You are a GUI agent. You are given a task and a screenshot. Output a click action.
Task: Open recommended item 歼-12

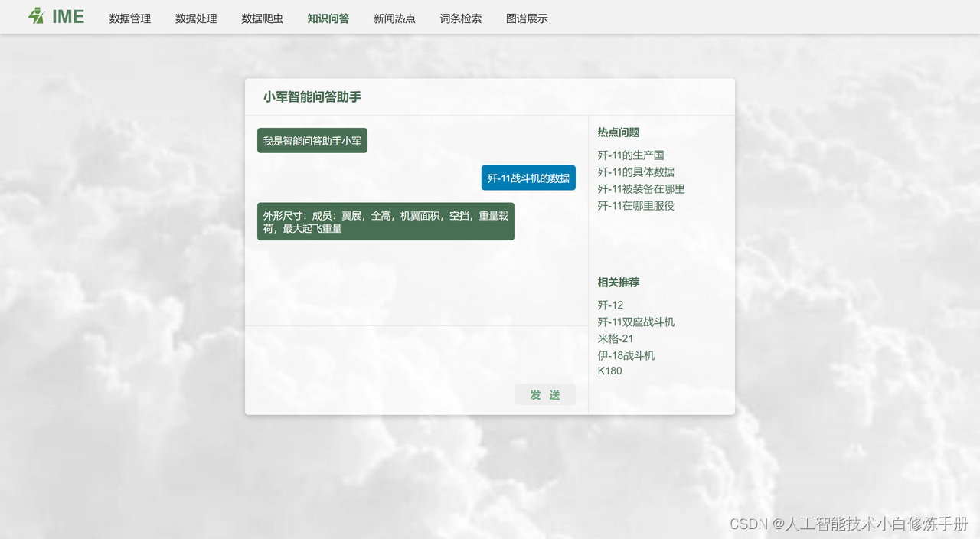(610, 305)
